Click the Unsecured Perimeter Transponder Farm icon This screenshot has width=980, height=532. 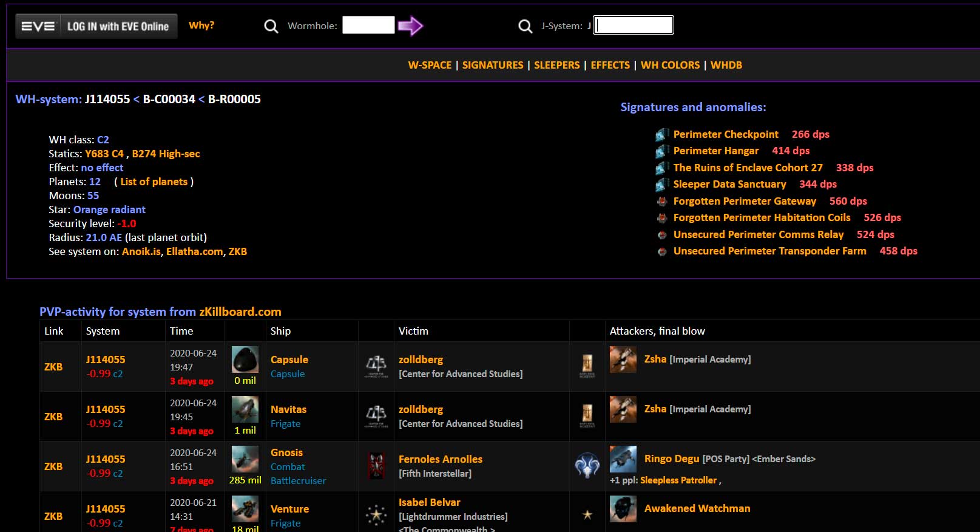[x=662, y=251]
